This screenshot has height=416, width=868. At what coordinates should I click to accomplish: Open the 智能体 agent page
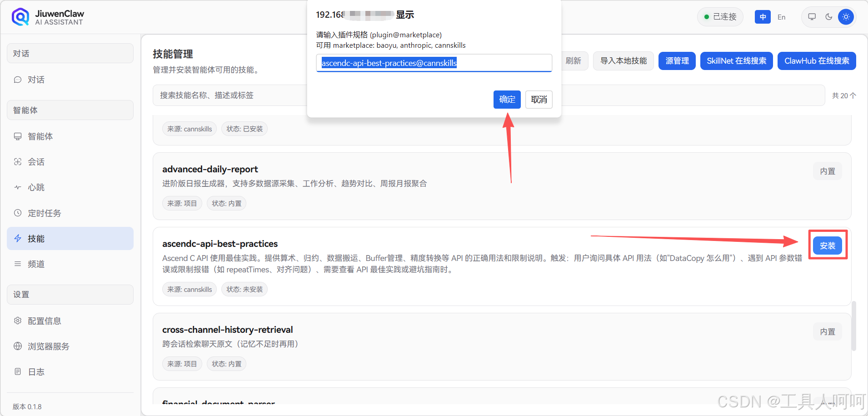[70, 136]
